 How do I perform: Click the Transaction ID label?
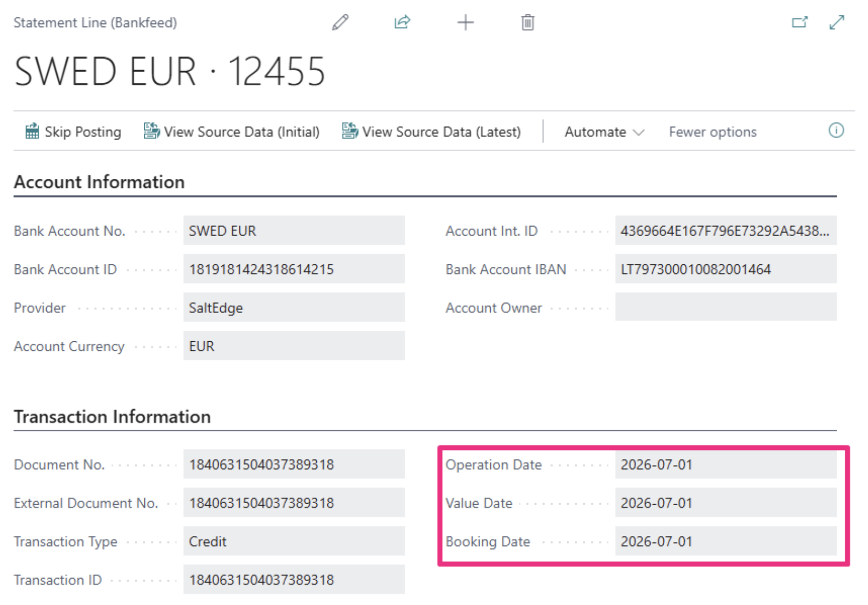[58, 580]
